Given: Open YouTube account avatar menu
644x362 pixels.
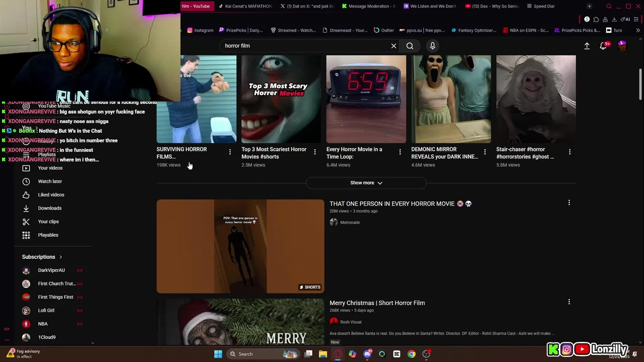Looking at the screenshot, I should click(622, 46).
